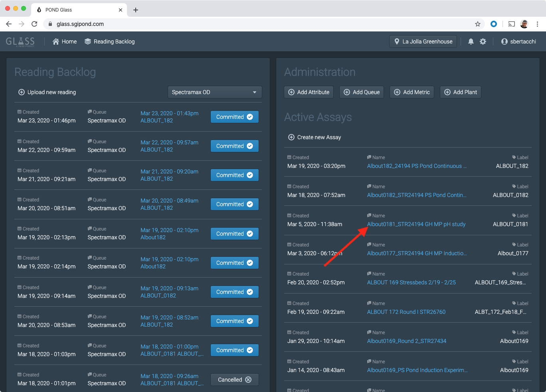546x392 pixels.
Task: Toggle the Cancelled status button
Action: point(234,380)
